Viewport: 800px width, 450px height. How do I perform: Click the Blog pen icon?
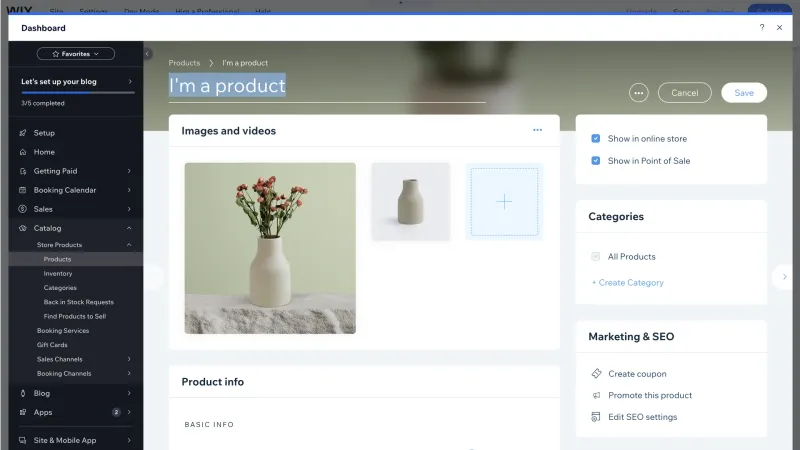(22, 393)
